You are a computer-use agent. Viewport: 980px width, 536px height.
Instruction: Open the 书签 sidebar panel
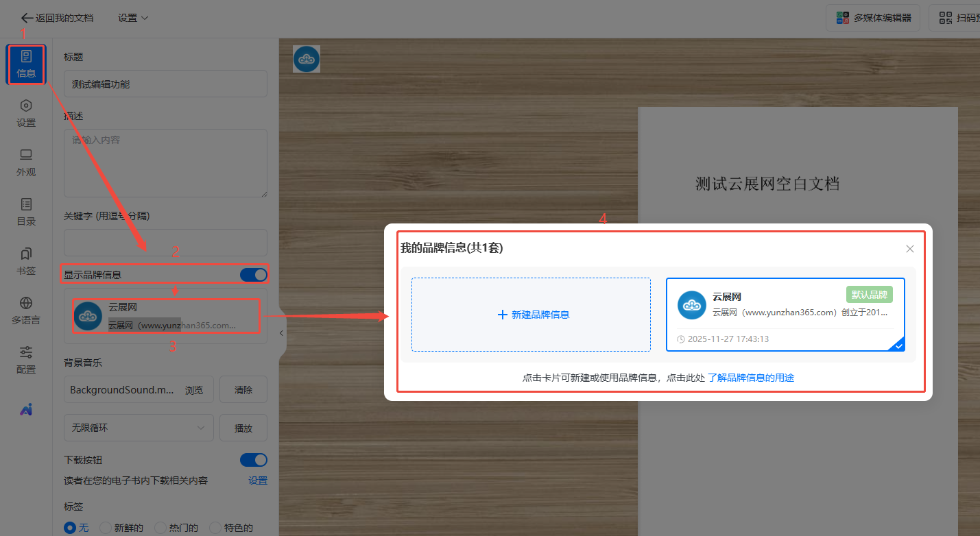pos(26,261)
